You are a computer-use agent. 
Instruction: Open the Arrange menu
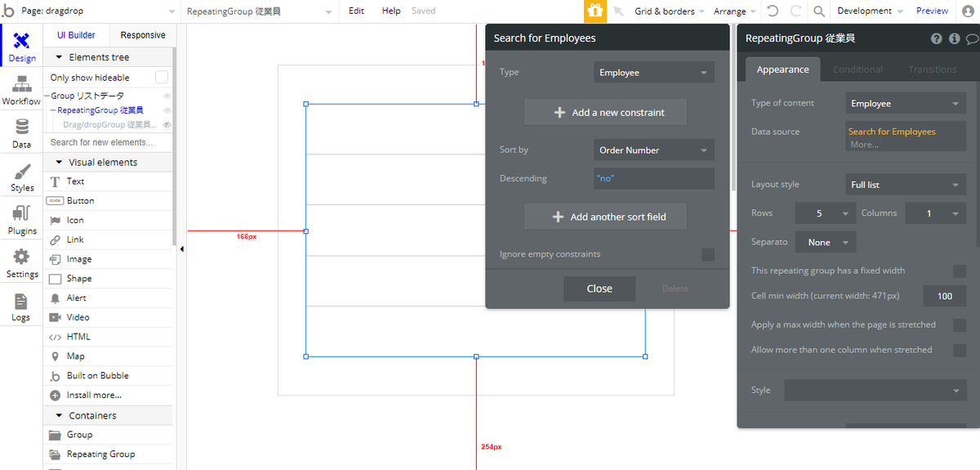(733, 11)
